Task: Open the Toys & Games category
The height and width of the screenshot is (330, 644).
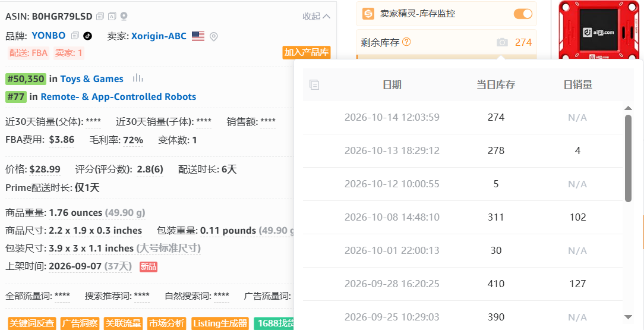Action: [91, 79]
